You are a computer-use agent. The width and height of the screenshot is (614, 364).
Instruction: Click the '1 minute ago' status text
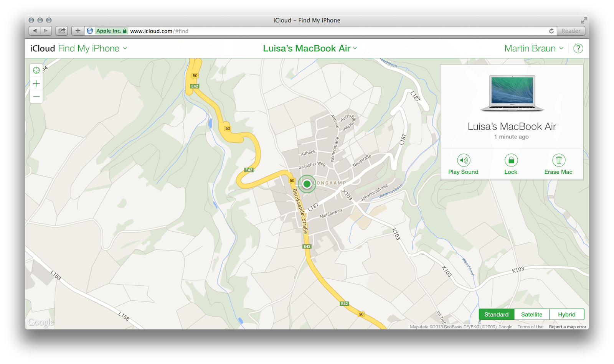[x=511, y=137]
